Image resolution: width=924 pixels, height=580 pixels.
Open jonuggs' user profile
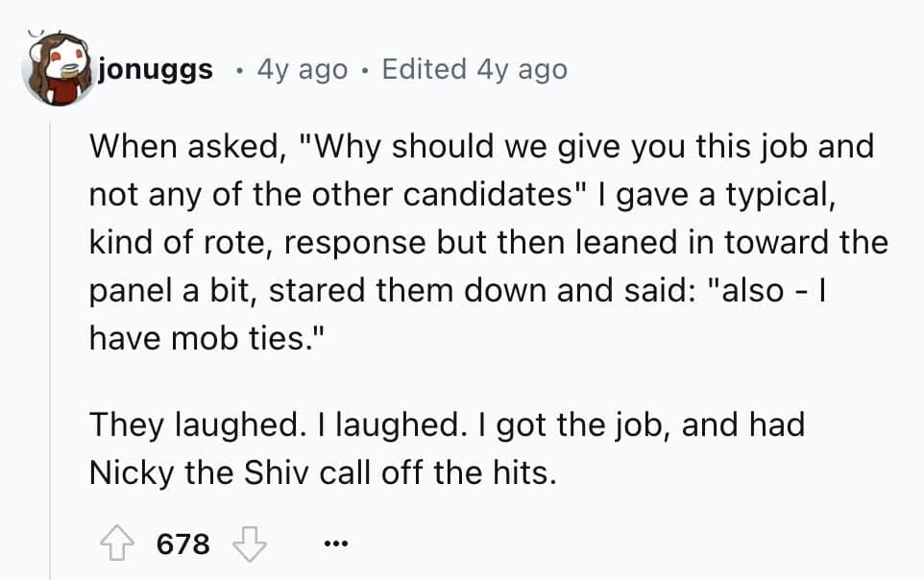[x=155, y=68]
